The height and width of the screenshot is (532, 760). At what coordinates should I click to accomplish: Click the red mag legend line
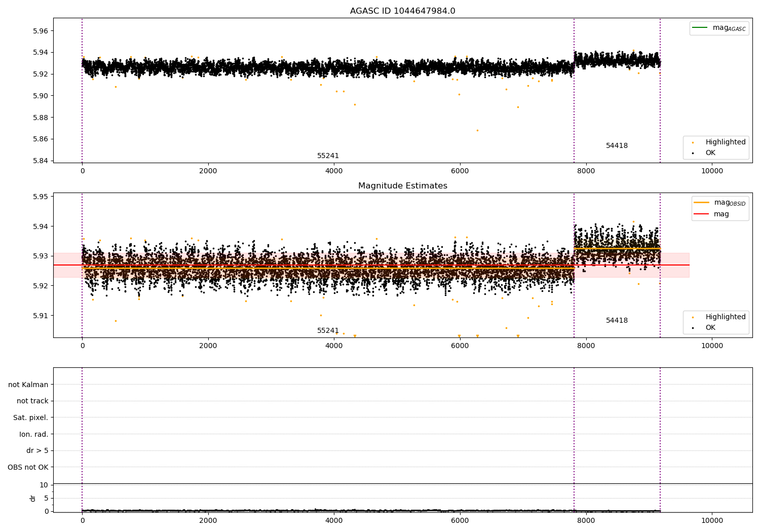click(701, 214)
